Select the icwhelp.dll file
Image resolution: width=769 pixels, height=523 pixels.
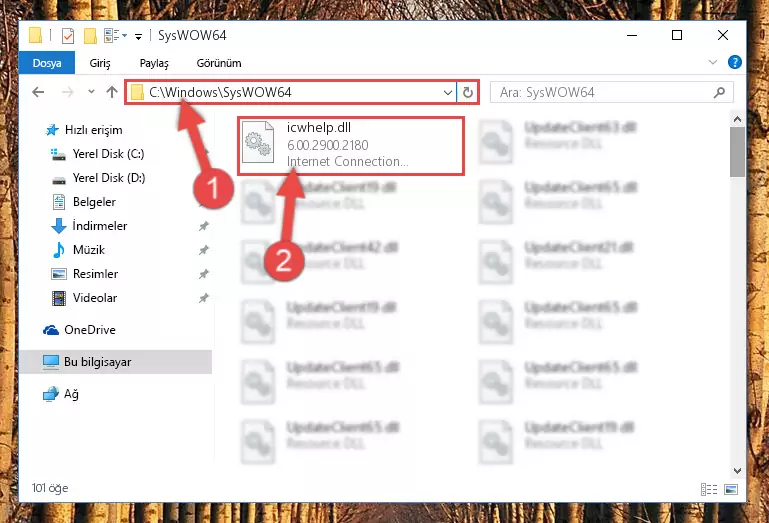pos(351,146)
